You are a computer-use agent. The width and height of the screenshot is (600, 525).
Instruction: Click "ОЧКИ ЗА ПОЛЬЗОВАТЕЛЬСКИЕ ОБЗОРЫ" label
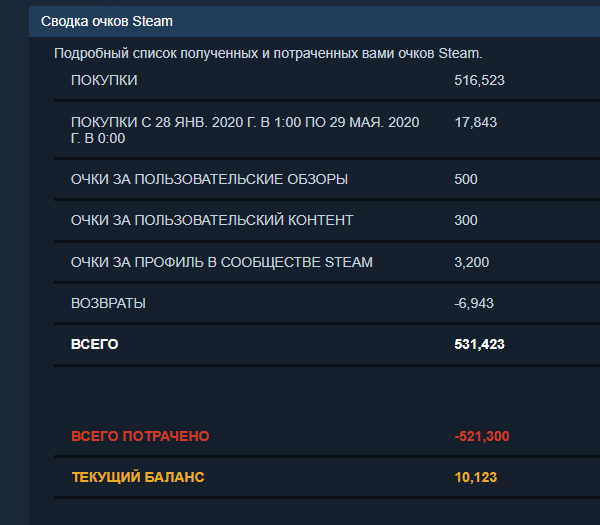pyautogui.click(x=209, y=179)
